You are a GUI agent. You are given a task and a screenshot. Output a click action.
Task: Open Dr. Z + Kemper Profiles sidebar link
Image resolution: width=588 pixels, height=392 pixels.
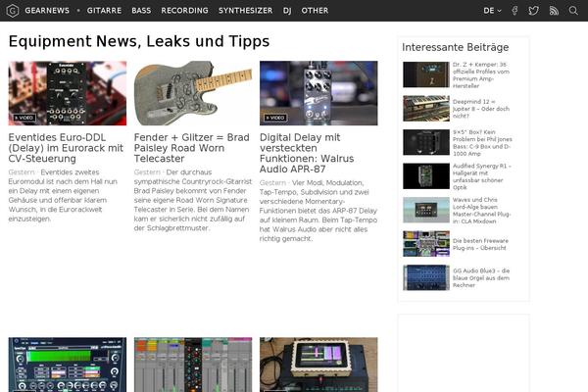(x=481, y=75)
